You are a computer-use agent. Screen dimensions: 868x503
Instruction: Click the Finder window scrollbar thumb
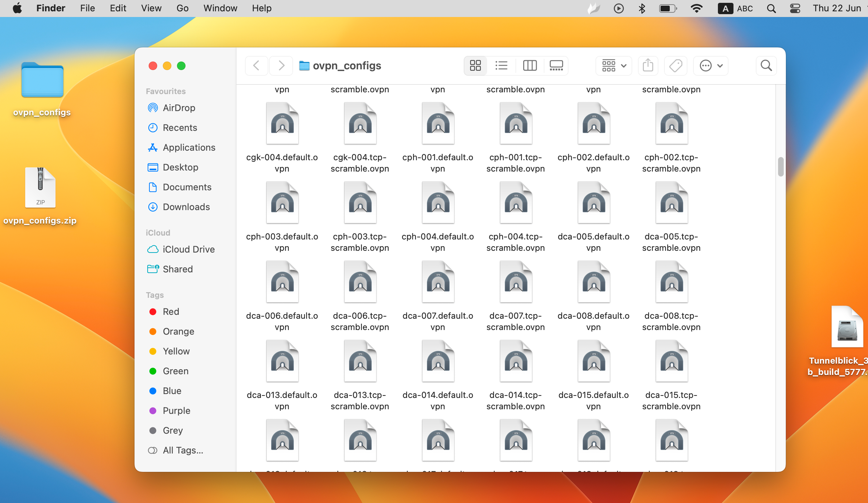[781, 167]
